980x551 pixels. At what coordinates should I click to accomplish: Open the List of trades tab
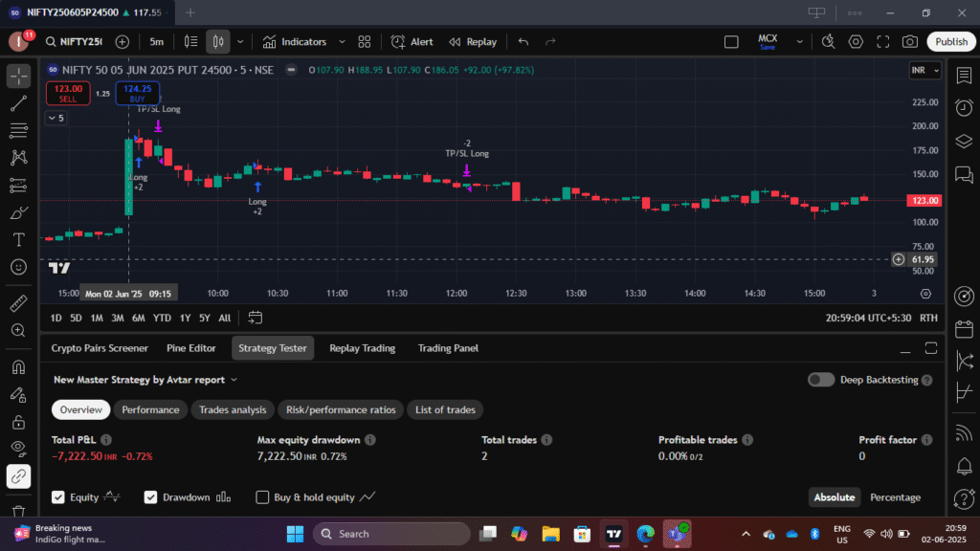(445, 409)
